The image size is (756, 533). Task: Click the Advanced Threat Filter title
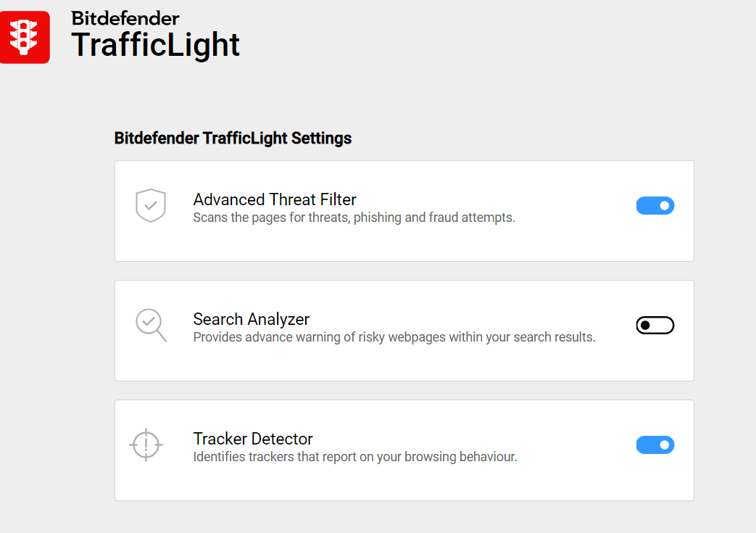[275, 199]
